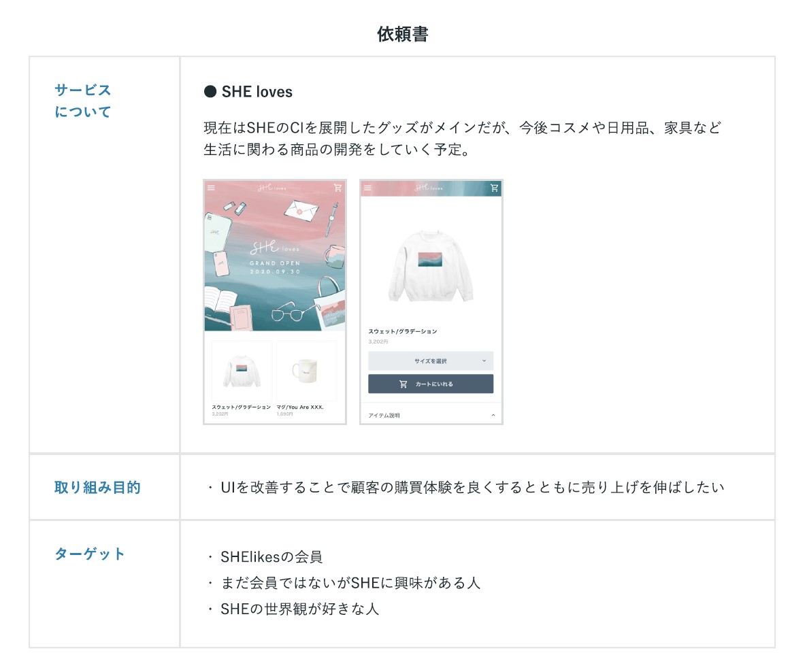Click SHE loves logo in left mockup header

click(x=272, y=188)
